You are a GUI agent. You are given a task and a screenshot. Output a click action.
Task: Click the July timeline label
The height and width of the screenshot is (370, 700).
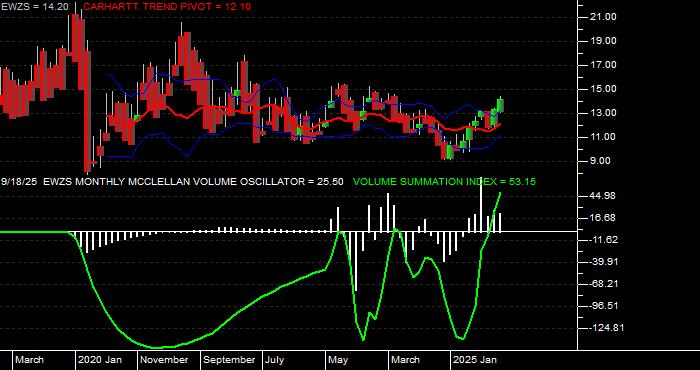coord(275,360)
